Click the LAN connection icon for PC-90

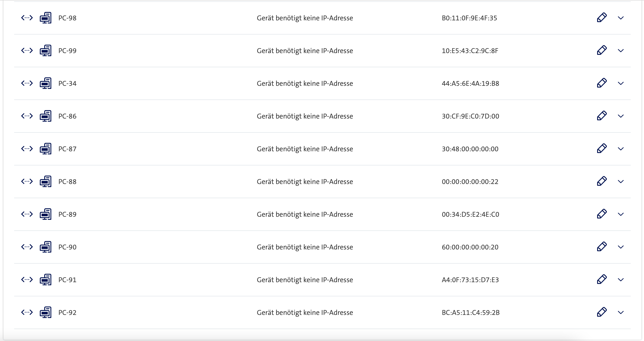(x=27, y=247)
